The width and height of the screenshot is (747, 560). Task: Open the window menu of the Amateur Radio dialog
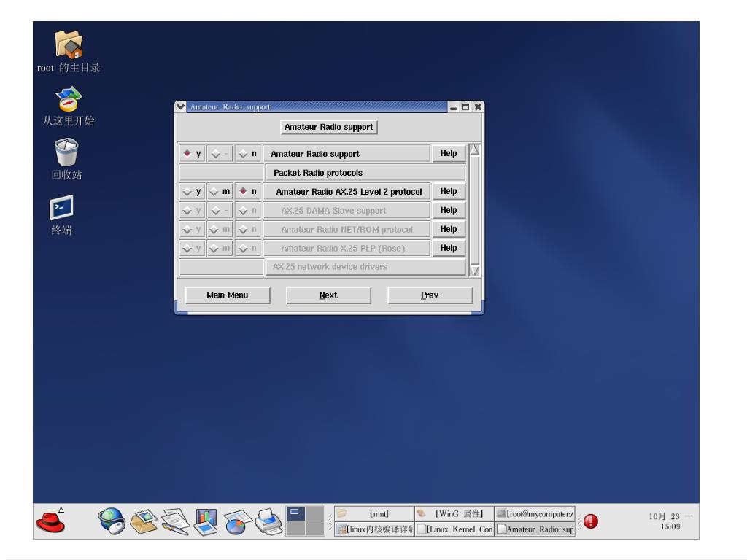click(181, 106)
